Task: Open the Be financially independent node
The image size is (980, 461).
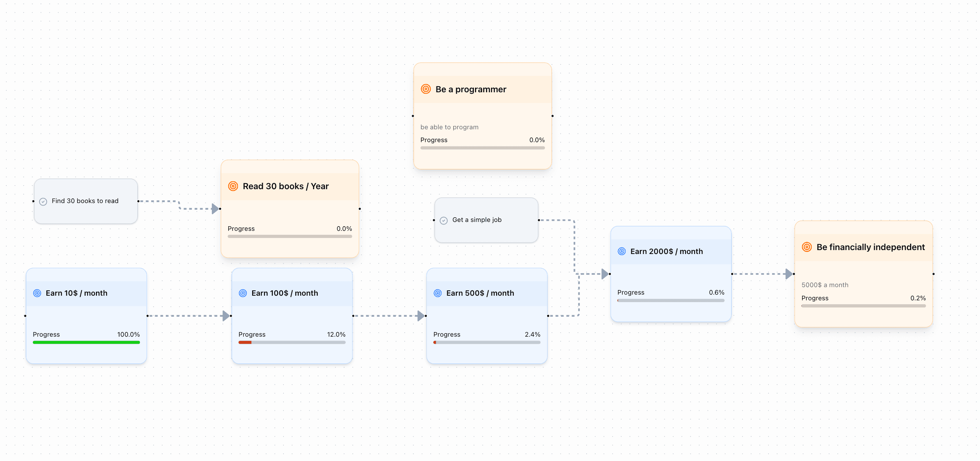Action: [x=864, y=274]
